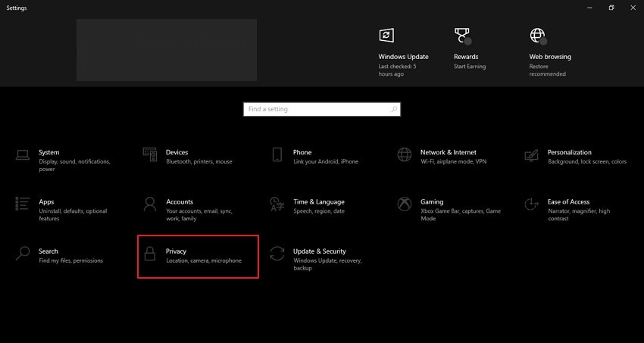Click 'Bluetooth, printers, mouse' description
The height and width of the screenshot is (343, 644).
coord(199,161)
